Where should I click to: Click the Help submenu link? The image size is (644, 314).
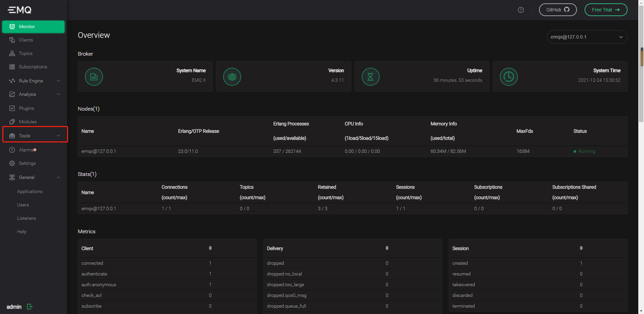pos(22,232)
